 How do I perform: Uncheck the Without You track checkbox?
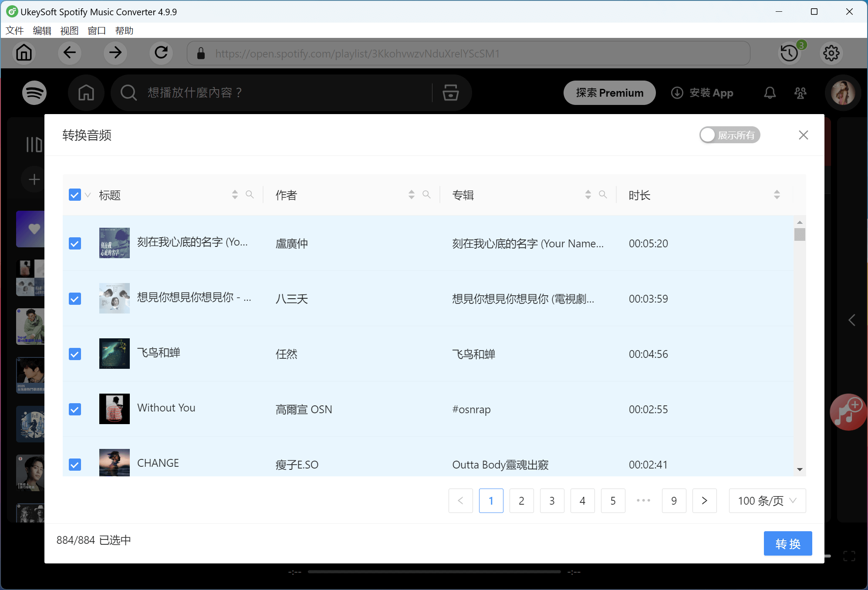pyautogui.click(x=74, y=409)
